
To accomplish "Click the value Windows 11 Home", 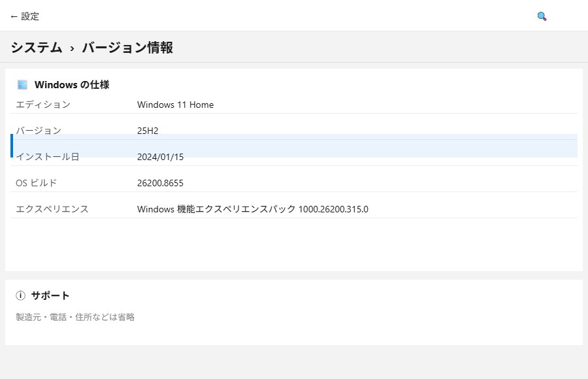I will 175,105.
